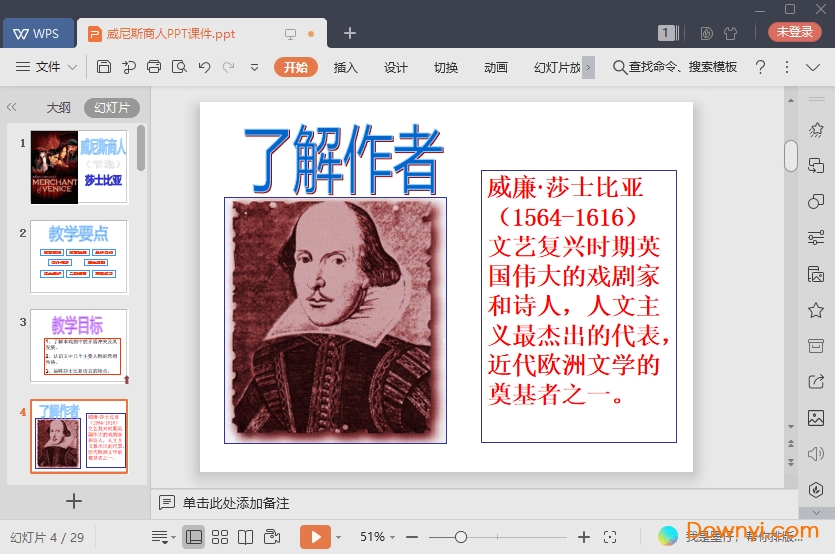Switch to reading view mode
This screenshot has height=554, width=835.
click(246, 537)
